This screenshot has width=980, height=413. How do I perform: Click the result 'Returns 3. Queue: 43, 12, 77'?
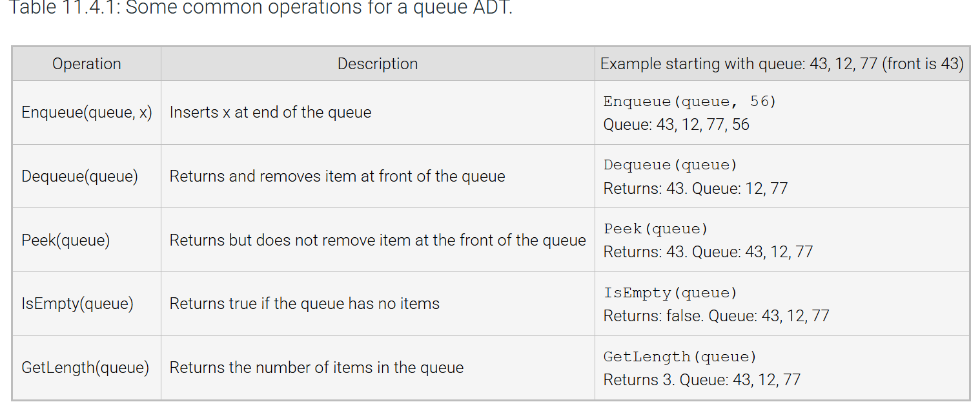click(702, 380)
